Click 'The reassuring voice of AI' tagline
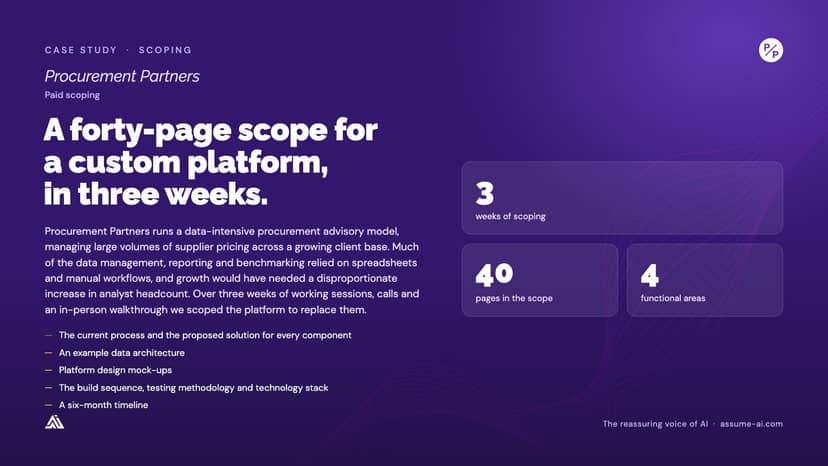The height and width of the screenshot is (466, 828). pos(655,424)
